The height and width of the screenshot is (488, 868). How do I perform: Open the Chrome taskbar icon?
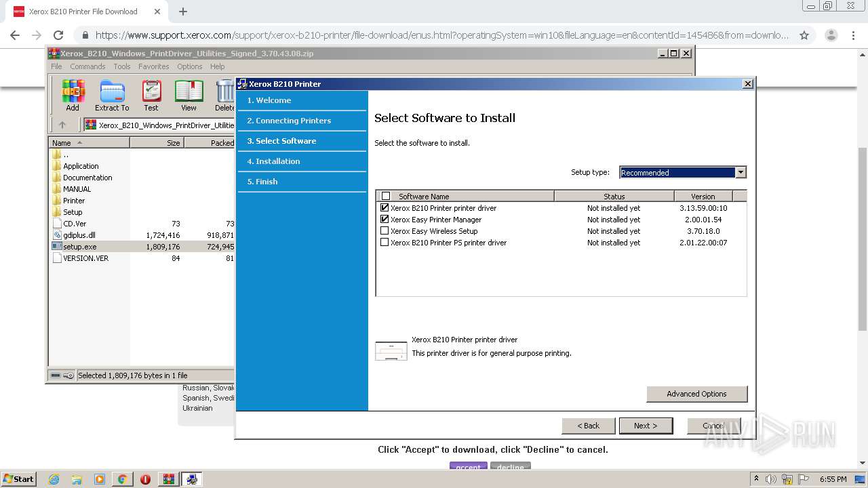(x=122, y=479)
